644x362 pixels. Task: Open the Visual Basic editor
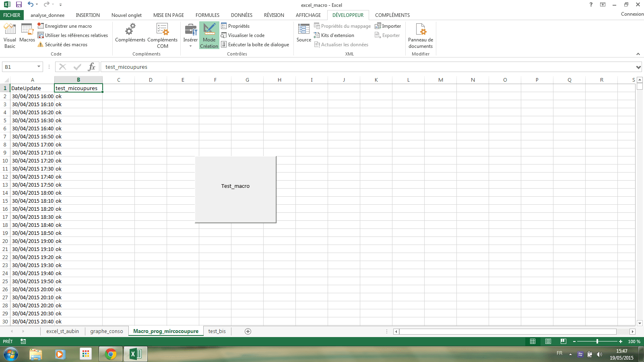10,35
